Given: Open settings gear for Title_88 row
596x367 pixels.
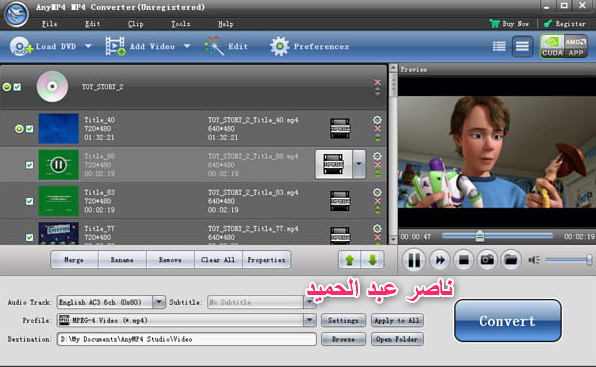Looking at the screenshot, I should point(377,156).
